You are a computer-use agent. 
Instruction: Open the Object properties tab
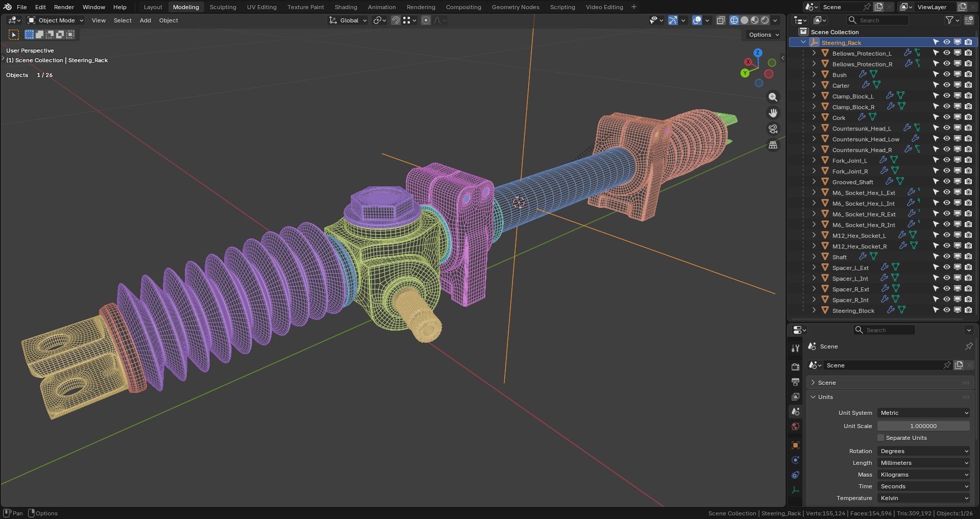(x=795, y=446)
